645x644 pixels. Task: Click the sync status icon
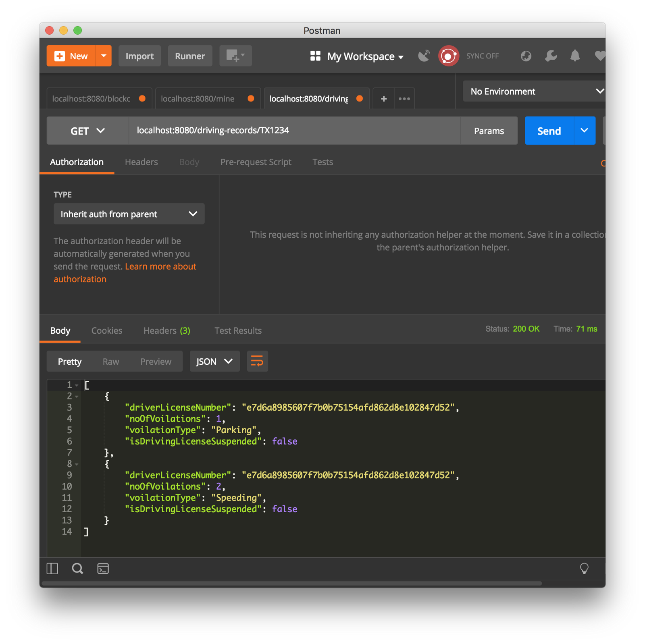448,56
